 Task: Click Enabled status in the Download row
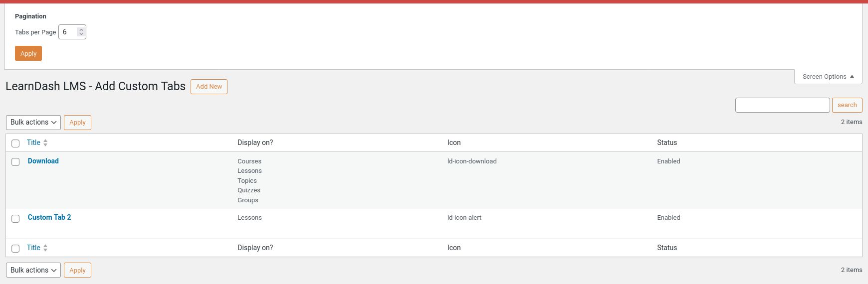pyautogui.click(x=668, y=161)
